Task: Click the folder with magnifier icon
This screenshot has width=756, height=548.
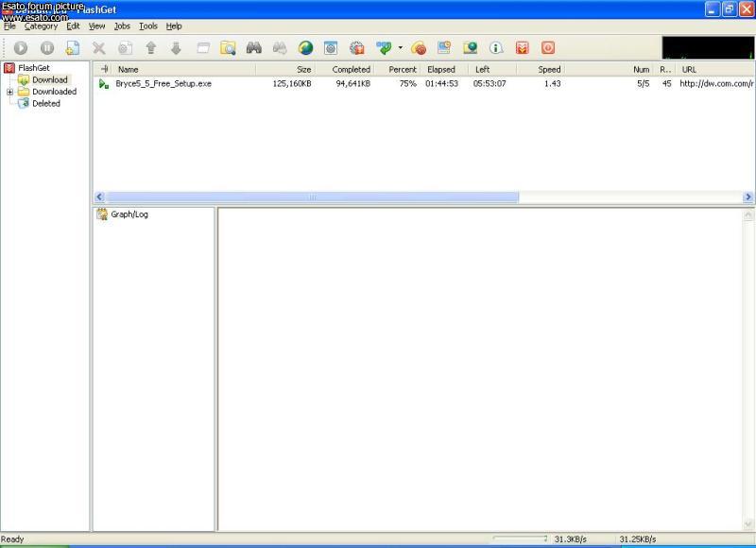Action: (x=228, y=48)
